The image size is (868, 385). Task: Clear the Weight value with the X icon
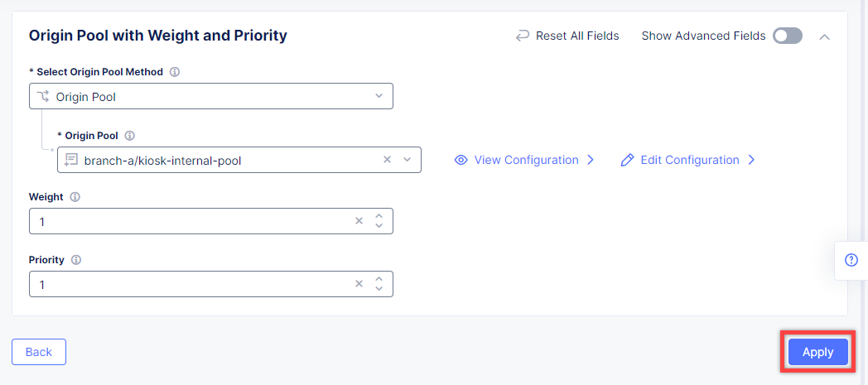pos(359,221)
